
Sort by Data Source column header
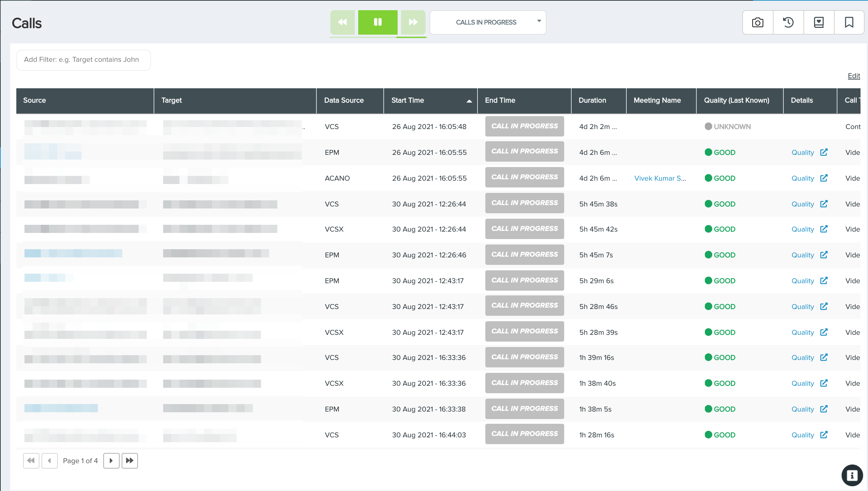tap(350, 101)
